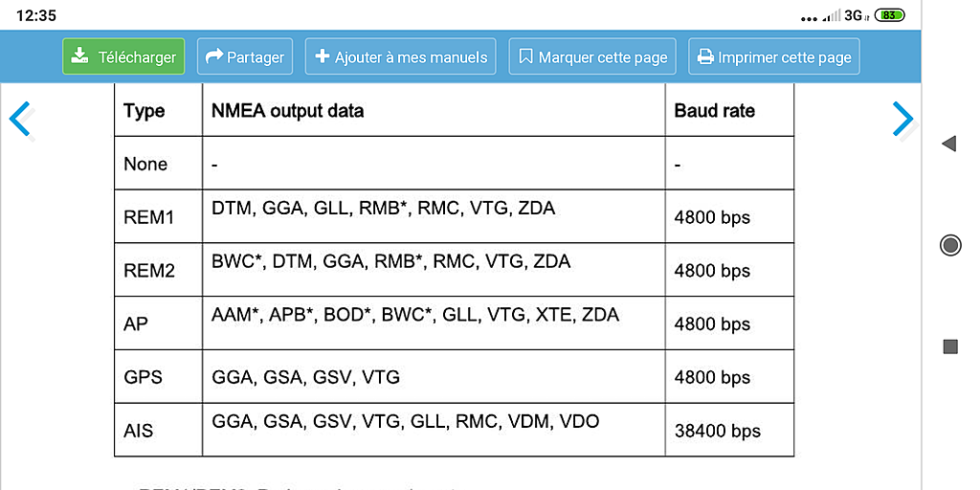The height and width of the screenshot is (490, 980).
Task: Tap the Android back triangle button
Action: pos(948,145)
